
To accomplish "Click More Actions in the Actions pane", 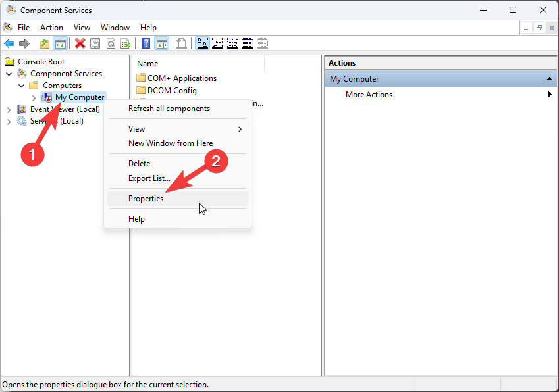I will (369, 95).
